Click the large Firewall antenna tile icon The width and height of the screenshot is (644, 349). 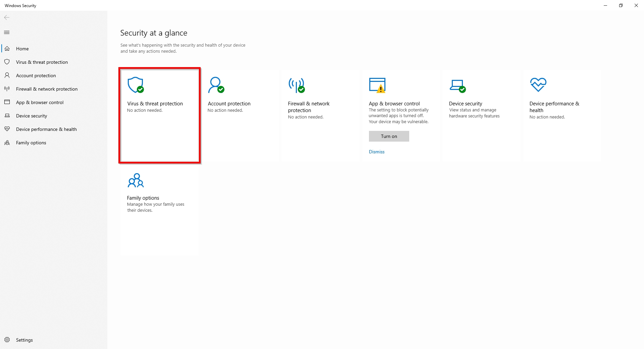point(297,85)
